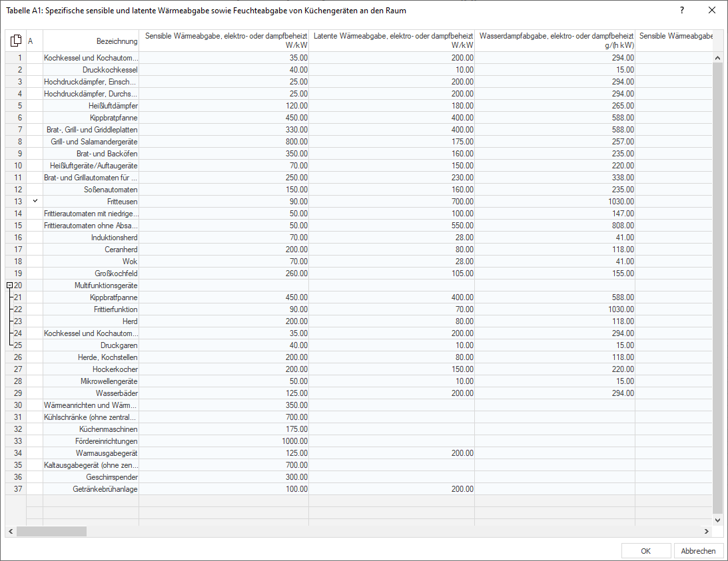Screen dimensions: 728x561
Task: Select Brat-, Grill- und Griddleplatten cell
Action: [91, 130]
